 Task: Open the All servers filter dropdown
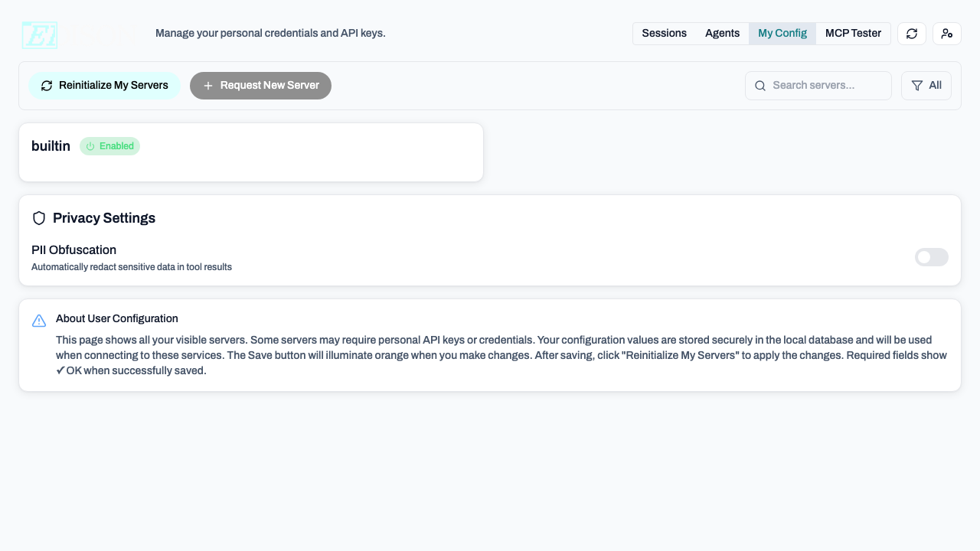(x=926, y=86)
